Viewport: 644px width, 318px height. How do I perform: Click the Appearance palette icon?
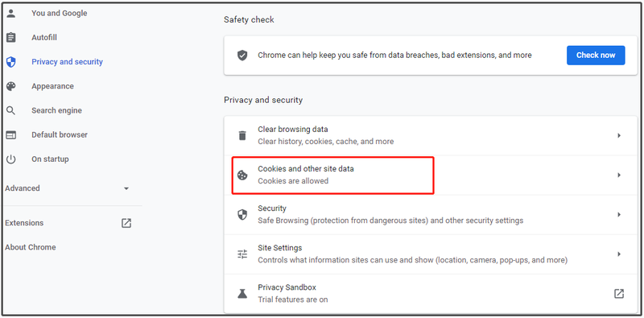(x=10, y=86)
